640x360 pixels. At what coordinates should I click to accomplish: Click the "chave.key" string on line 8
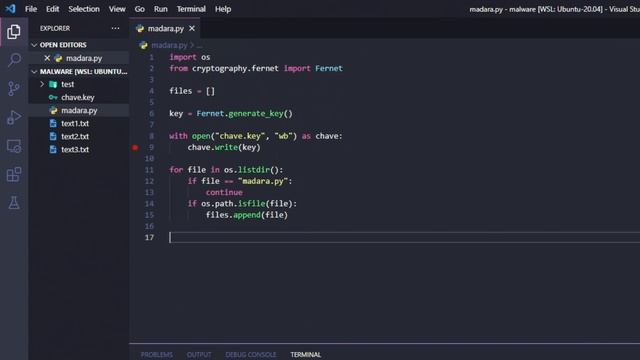point(240,136)
